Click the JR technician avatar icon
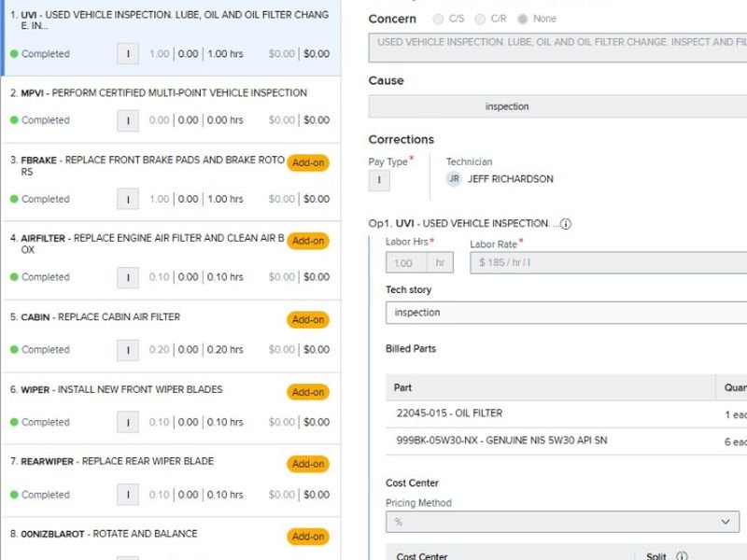This screenshot has width=747, height=560. pos(454,179)
